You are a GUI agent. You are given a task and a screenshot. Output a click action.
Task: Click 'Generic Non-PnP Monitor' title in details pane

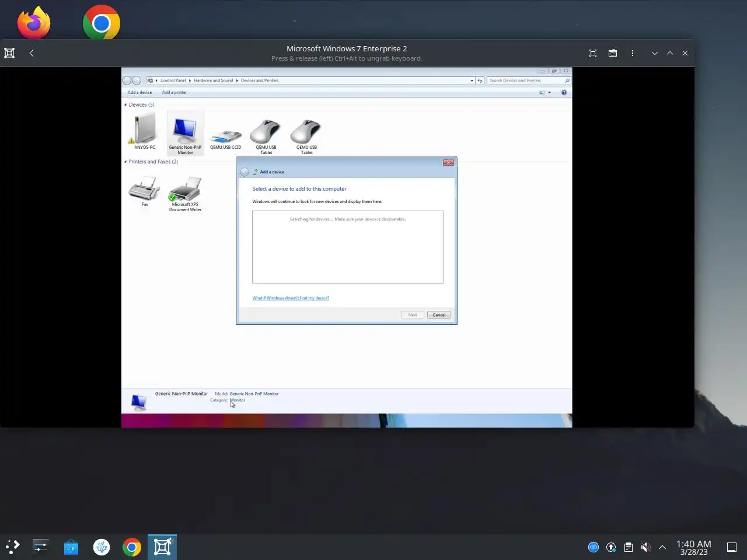tap(181, 394)
